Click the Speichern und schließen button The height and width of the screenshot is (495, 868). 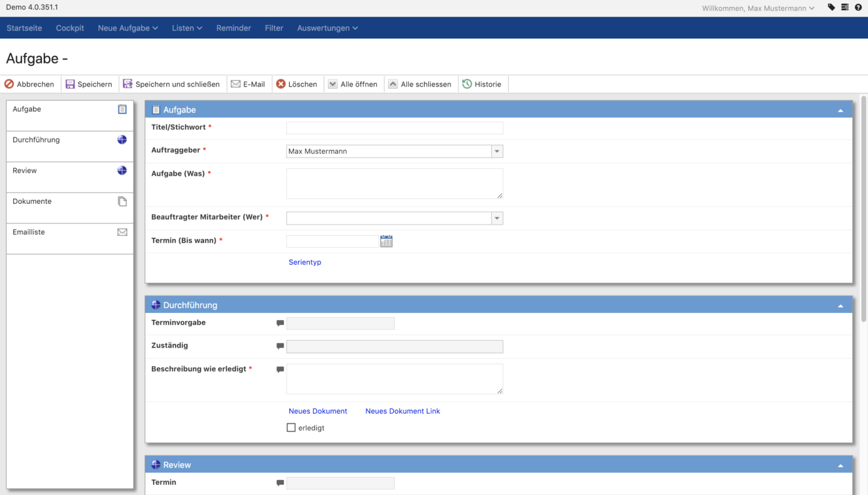(x=171, y=83)
